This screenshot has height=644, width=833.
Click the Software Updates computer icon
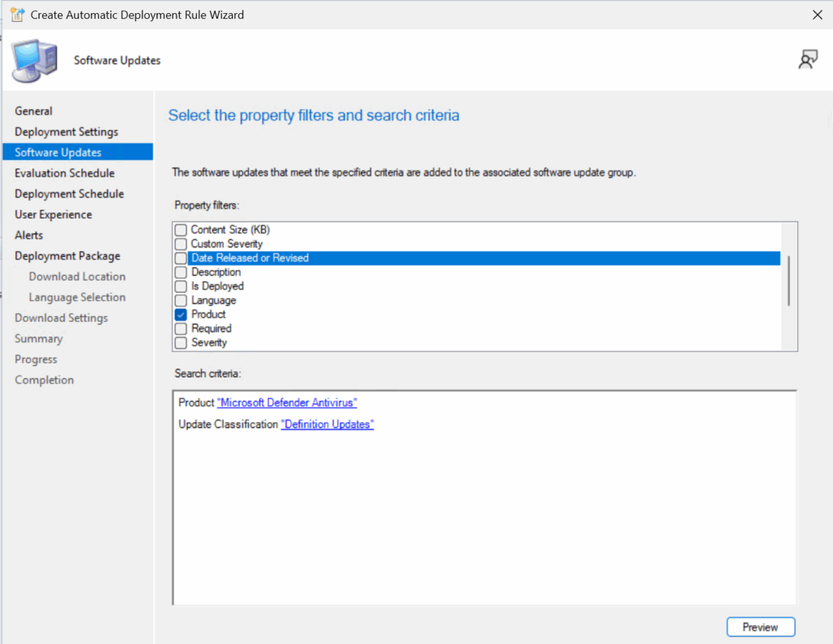pos(35,60)
